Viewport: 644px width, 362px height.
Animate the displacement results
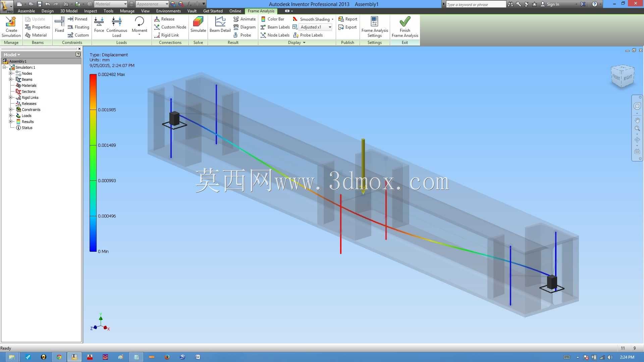[x=245, y=19]
